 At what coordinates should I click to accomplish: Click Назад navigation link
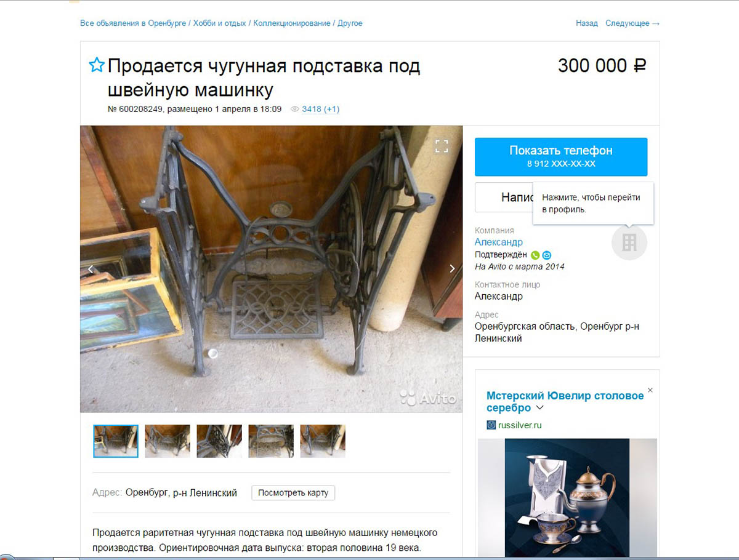pyautogui.click(x=587, y=23)
